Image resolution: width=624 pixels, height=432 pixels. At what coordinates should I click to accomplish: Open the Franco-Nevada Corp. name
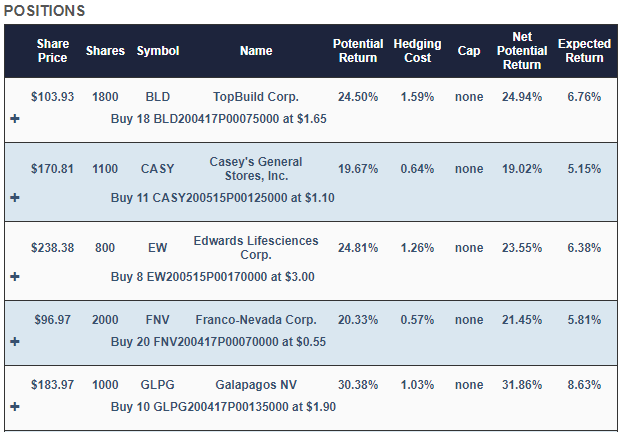(x=256, y=320)
